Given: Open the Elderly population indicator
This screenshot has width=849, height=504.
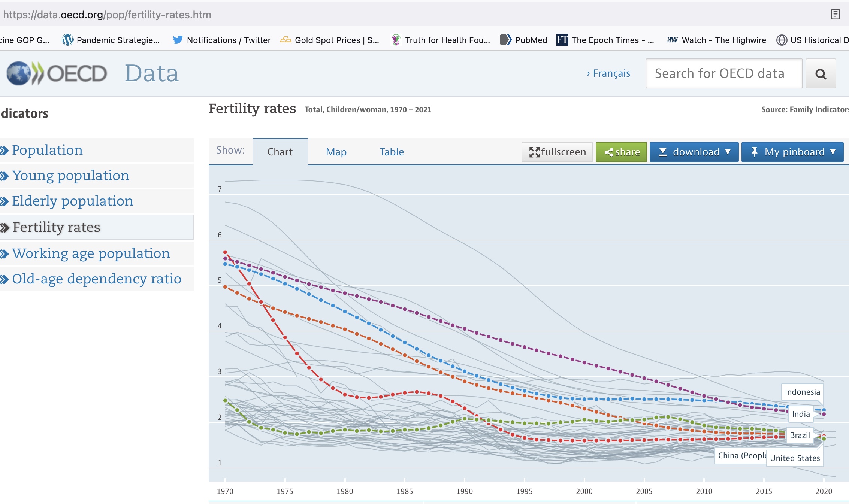Looking at the screenshot, I should click(x=72, y=201).
